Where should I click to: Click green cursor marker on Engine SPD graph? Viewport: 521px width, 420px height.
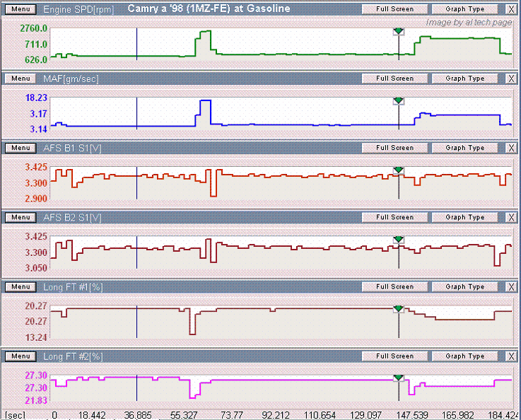coord(399,32)
